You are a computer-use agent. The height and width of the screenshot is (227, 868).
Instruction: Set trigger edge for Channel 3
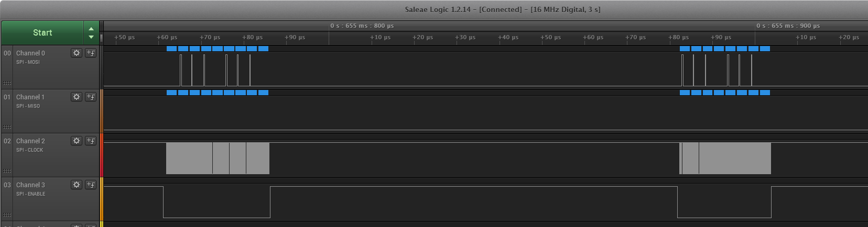coord(91,185)
